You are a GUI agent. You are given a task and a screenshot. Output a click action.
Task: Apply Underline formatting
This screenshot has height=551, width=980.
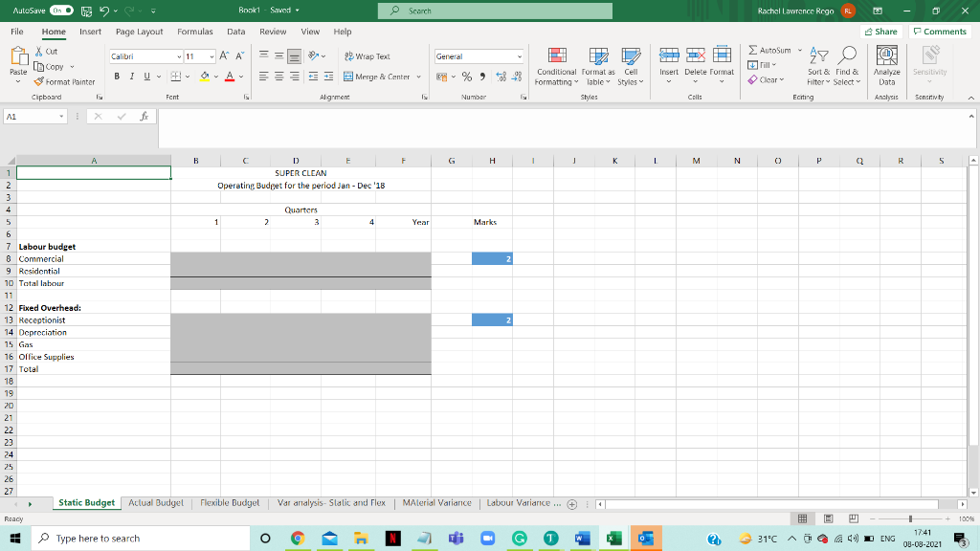tap(146, 77)
